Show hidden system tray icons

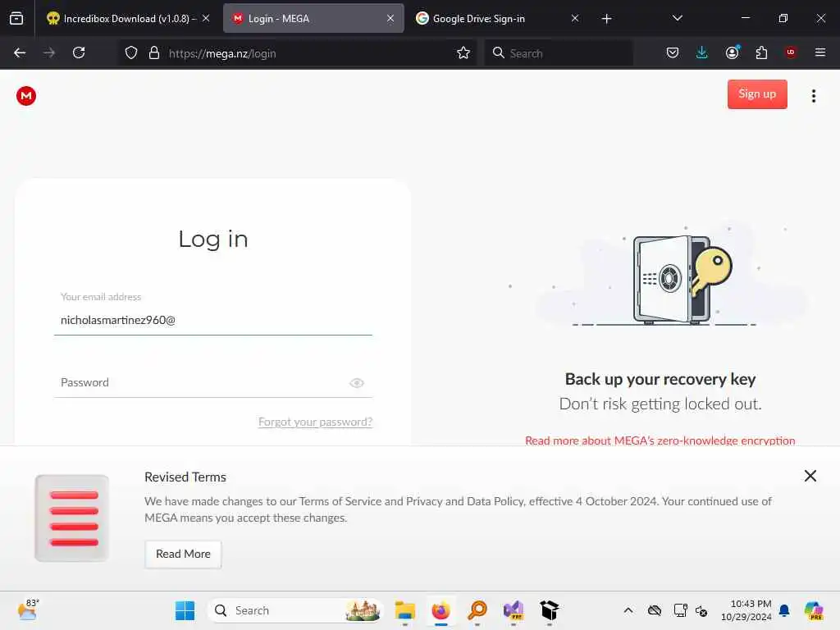[628, 610]
